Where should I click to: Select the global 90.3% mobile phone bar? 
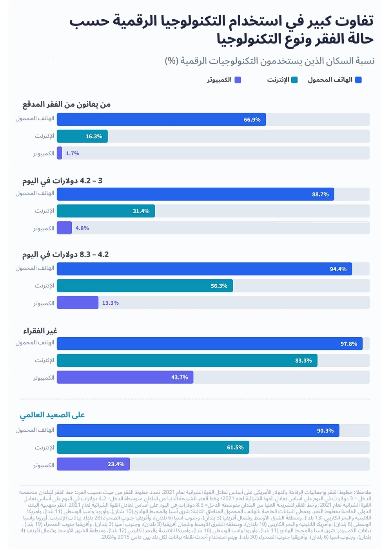[x=198, y=431]
